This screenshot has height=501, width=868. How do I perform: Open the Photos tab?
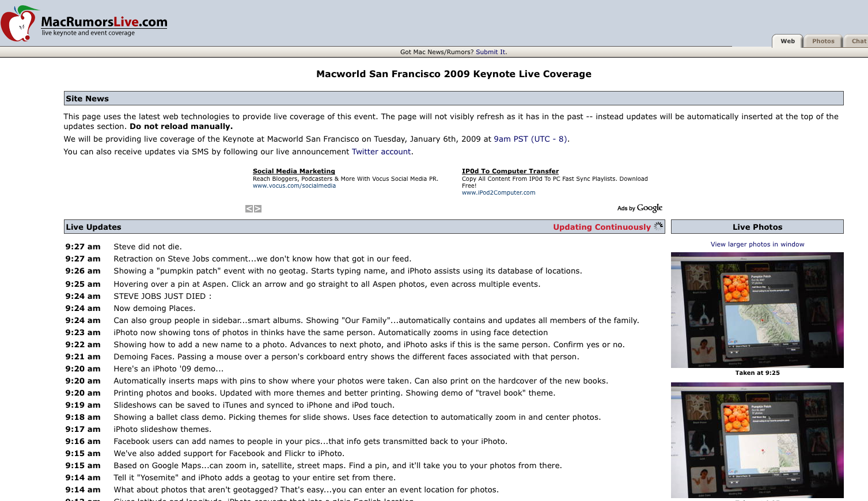pos(823,41)
